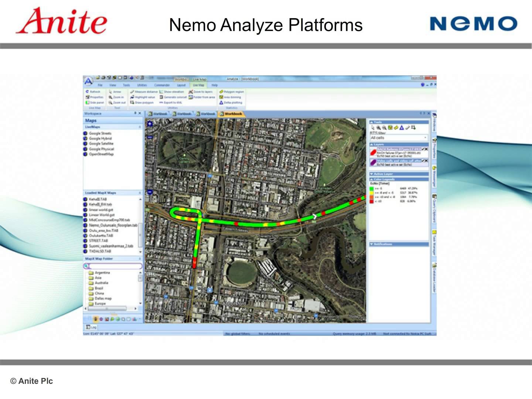Viewport: 532px width, 399px height.
Task: Select the active orange Workbook tab
Action: pyautogui.click(x=231, y=114)
